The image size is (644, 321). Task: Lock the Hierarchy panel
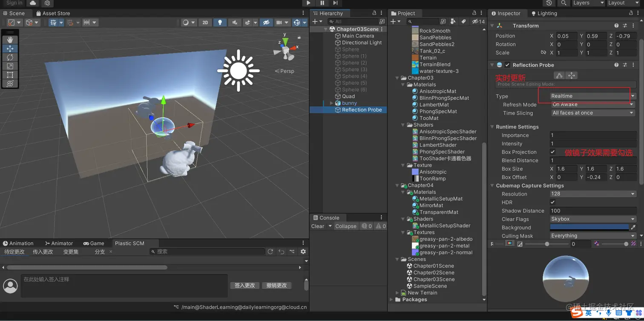[374, 13]
